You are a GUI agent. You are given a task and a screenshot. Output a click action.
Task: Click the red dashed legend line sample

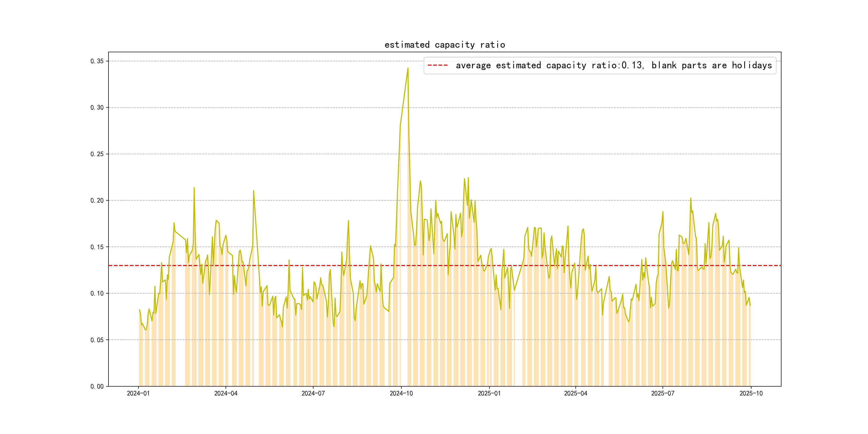pos(437,65)
